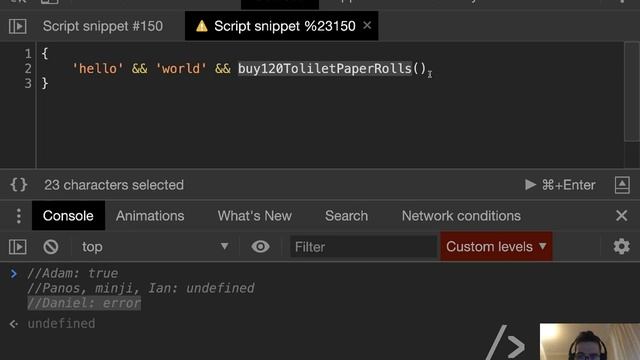
Task: Open the Custom levels dropdown
Action: pos(496,247)
